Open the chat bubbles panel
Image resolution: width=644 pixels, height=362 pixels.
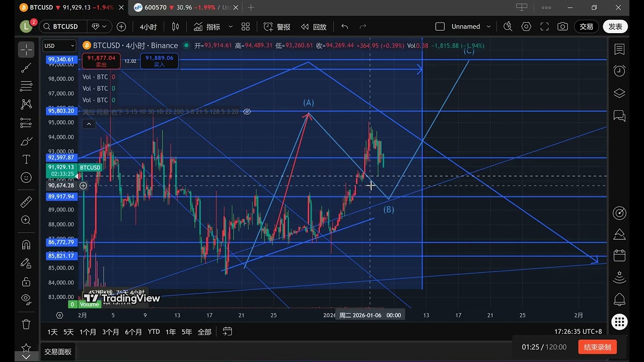point(619,116)
